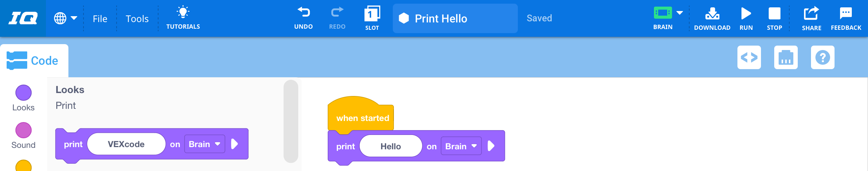868x171 pixels.
Task: Open the File menu
Action: tap(100, 19)
